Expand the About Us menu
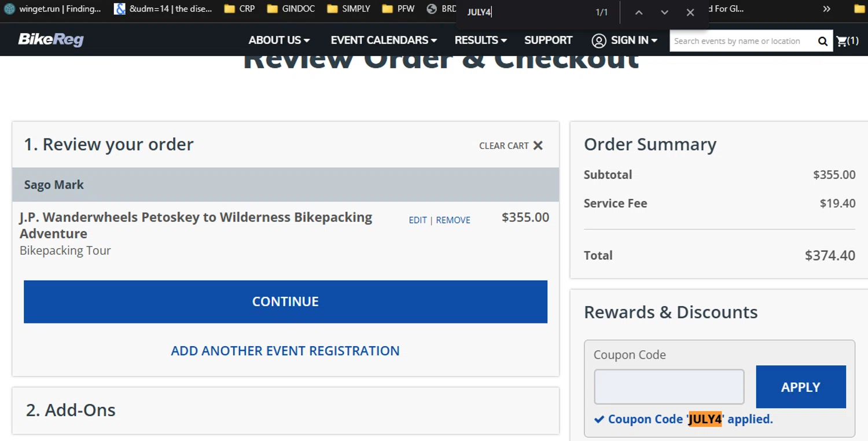868x441 pixels. click(x=279, y=41)
